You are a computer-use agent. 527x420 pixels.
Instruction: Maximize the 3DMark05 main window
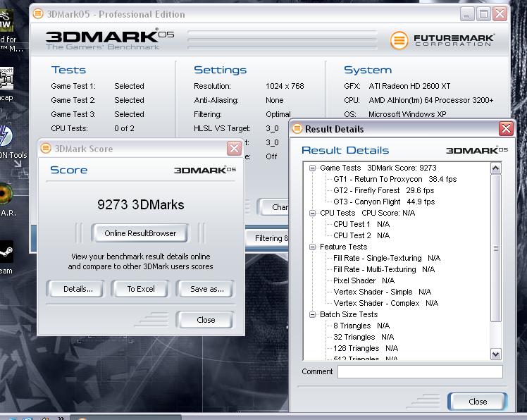[483, 14]
